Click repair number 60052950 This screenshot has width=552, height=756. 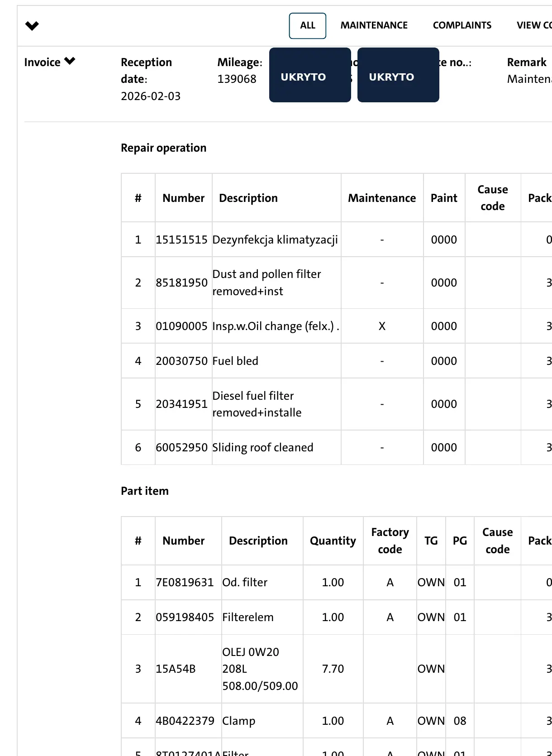pyautogui.click(x=181, y=447)
